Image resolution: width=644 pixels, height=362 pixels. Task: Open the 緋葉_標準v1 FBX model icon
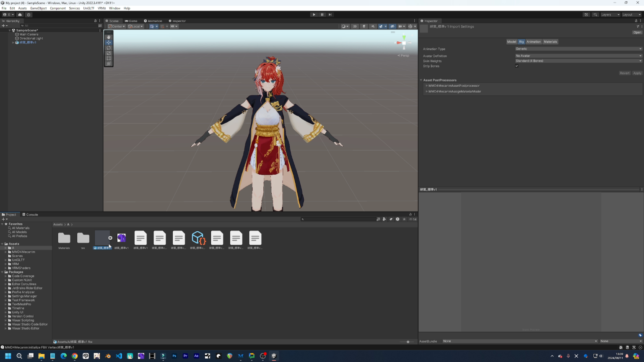click(x=102, y=239)
